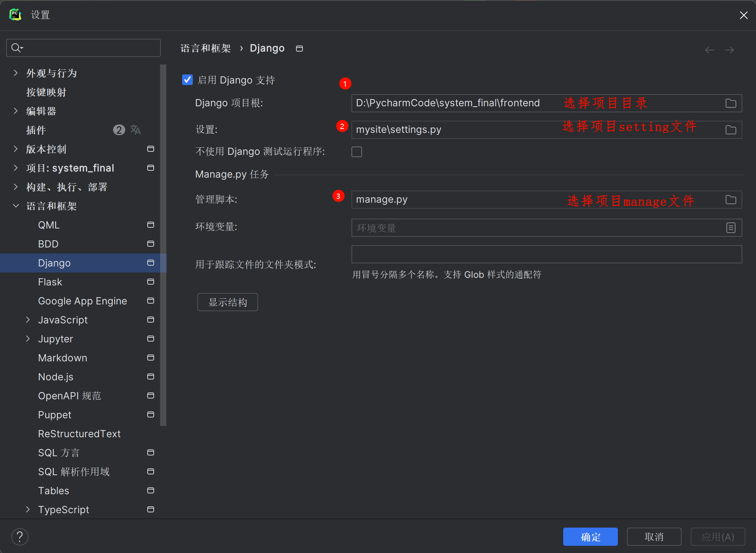Click the 显示结构 button
This screenshot has height=553, width=756.
pos(227,302)
